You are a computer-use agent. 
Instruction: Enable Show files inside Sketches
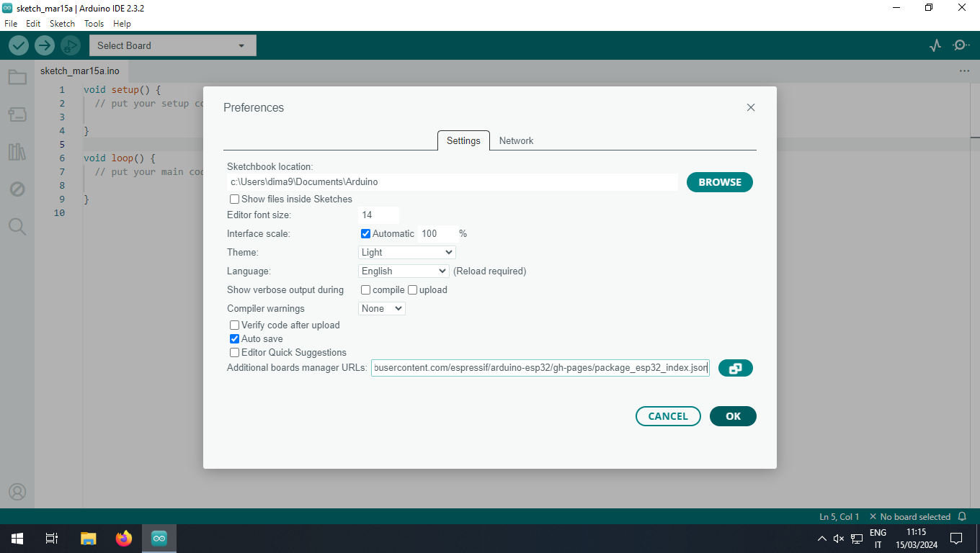pyautogui.click(x=234, y=199)
